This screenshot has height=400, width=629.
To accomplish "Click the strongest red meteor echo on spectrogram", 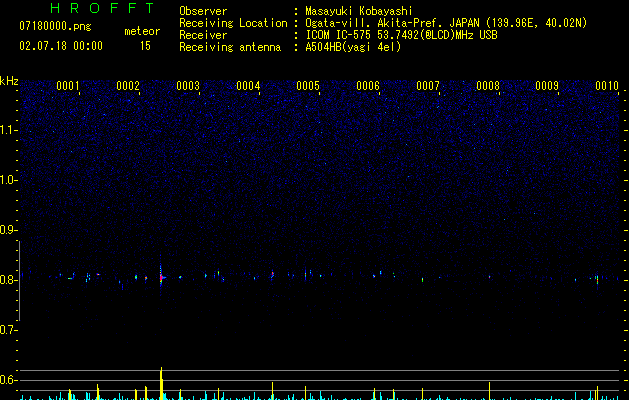I will (x=161, y=277).
